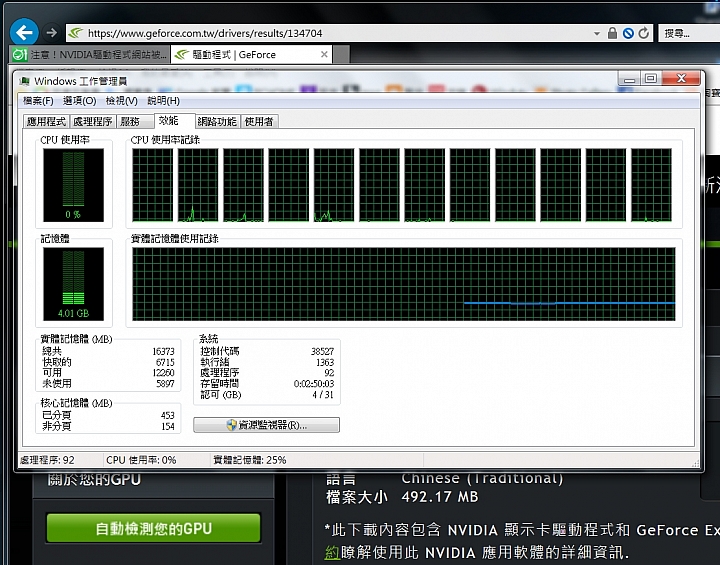The image size is (720, 565).
Task: Click the 執行緒 value 1363
Action: 325,362
